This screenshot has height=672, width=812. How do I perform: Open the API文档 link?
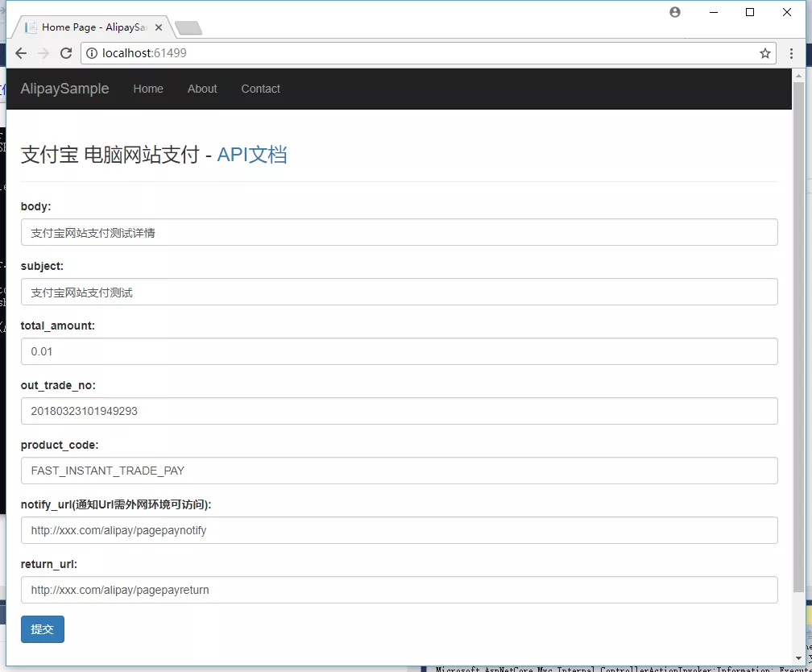tap(252, 154)
